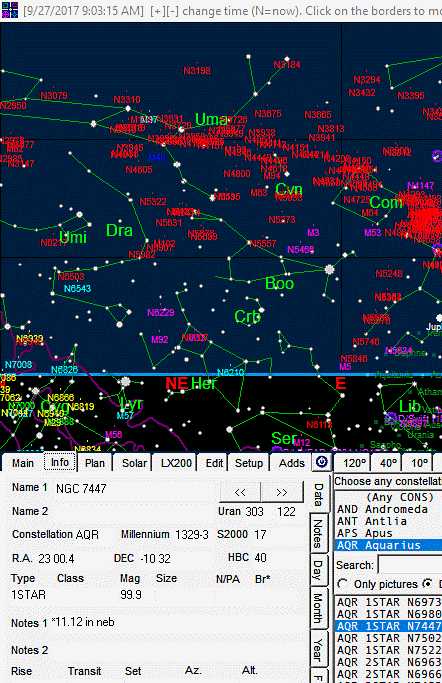
Task: Open the LX200 tab
Action: [176, 463]
